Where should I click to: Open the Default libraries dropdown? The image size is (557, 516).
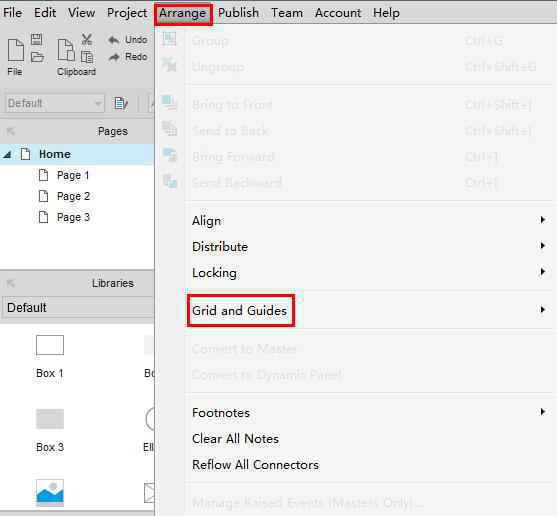(x=77, y=307)
